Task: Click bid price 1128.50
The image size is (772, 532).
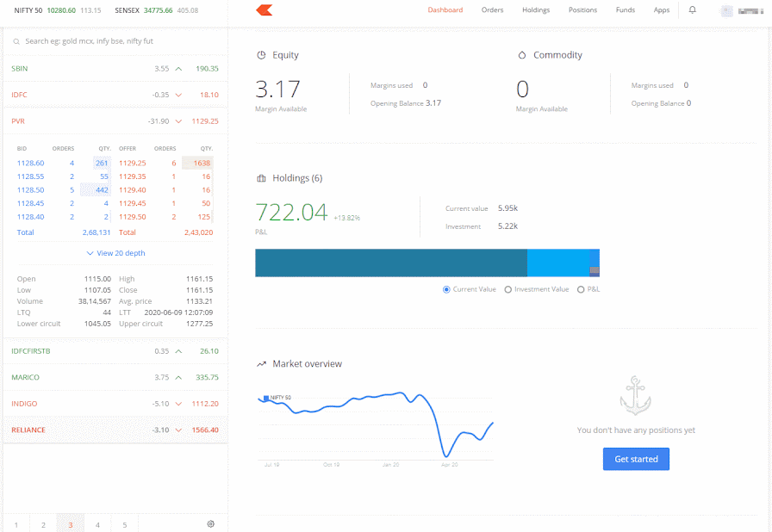Action: click(x=30, y=190)
